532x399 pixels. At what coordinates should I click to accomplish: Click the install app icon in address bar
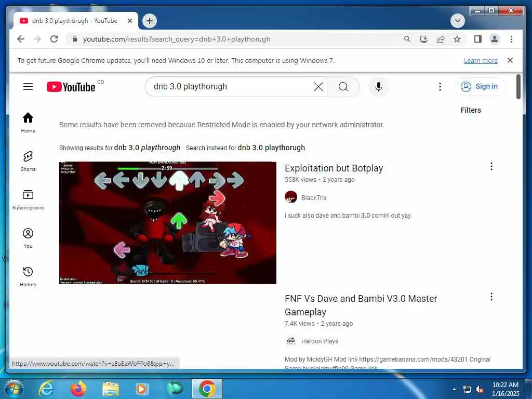pyautogui.click(x=424, y=39)
